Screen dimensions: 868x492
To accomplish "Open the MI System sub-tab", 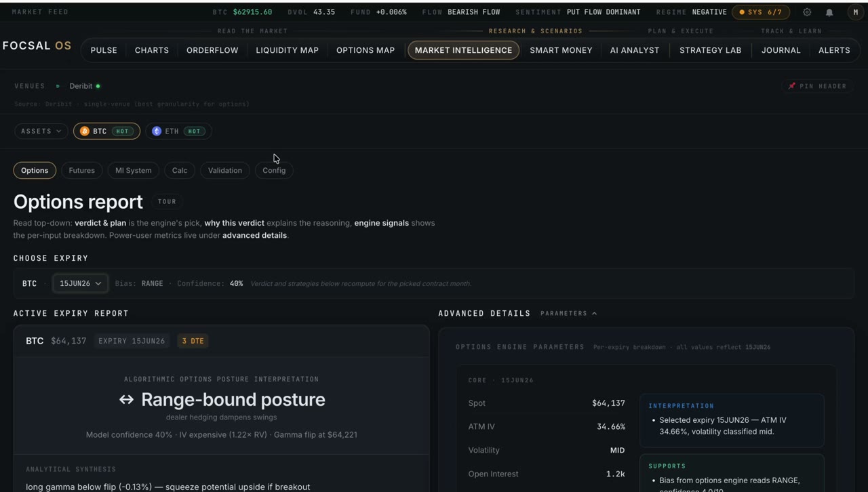I will (x=134, y=170).
